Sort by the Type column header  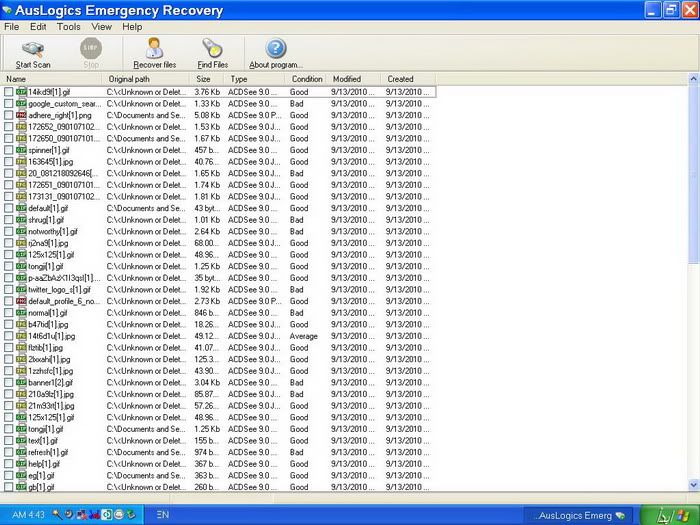[255, 79]
